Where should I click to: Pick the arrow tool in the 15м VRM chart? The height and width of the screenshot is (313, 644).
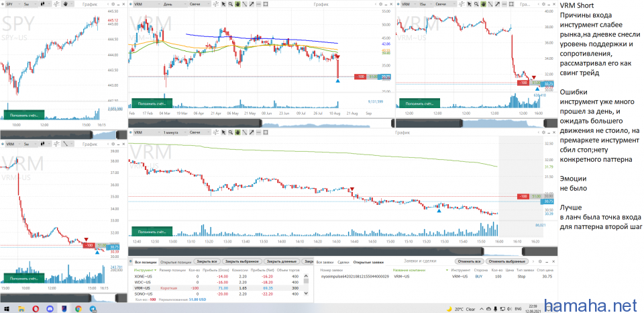[x=497, y=4]
